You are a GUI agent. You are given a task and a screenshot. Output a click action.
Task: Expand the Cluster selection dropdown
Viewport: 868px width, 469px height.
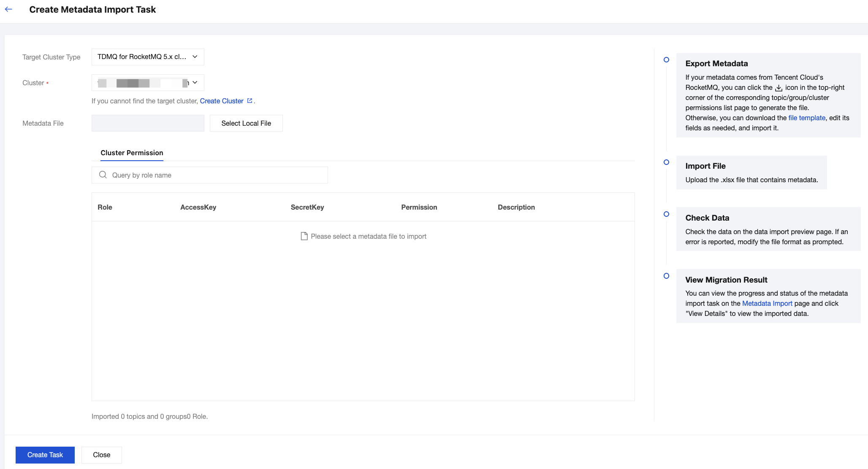pyautogui.click(x=148, y=83)
